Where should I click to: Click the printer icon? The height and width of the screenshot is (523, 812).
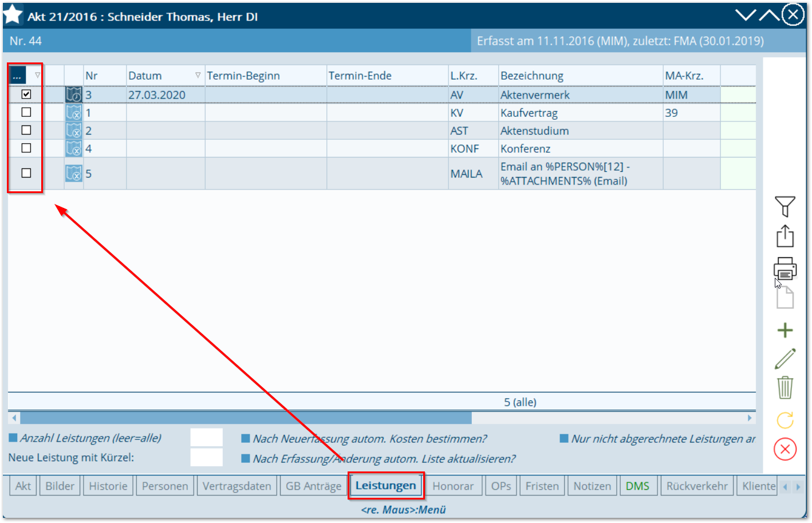tap(785, 269)
